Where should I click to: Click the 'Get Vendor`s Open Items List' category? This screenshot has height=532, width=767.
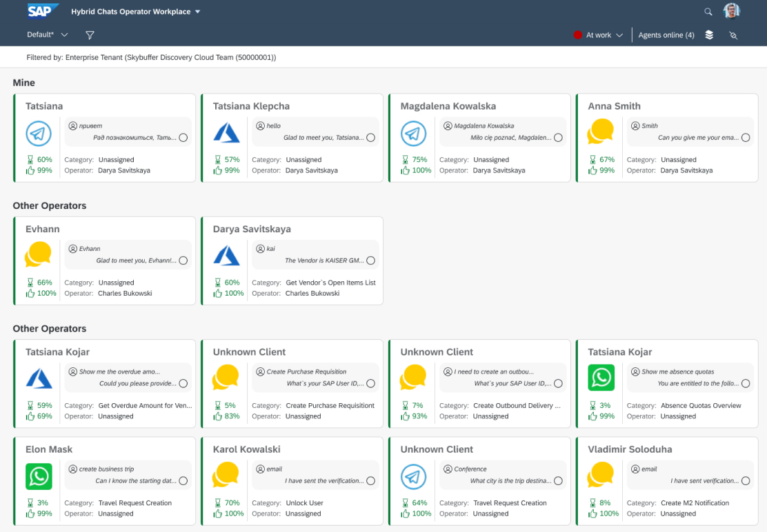330,283
